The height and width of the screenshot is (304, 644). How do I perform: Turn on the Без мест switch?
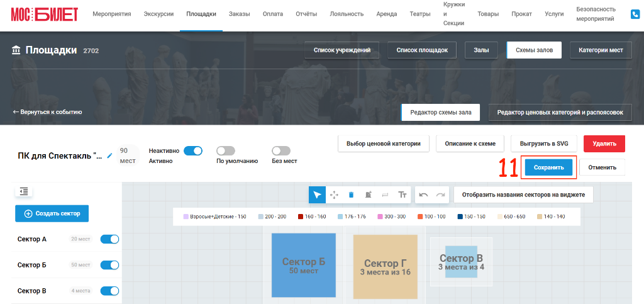281,151
